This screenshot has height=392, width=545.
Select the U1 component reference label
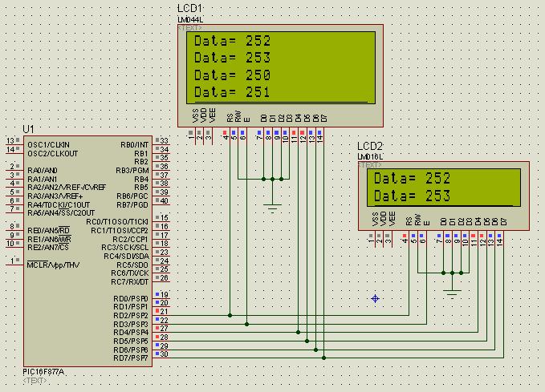(x=29, y=130)
